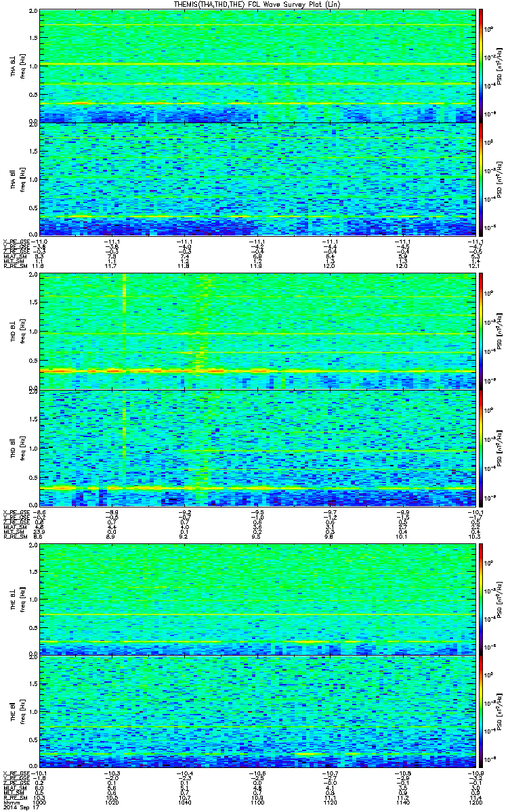Click the PSD color bar beside THD BL
Image resolution: width=508 pixels, height=812 pixels.
(x=481, y=331)
